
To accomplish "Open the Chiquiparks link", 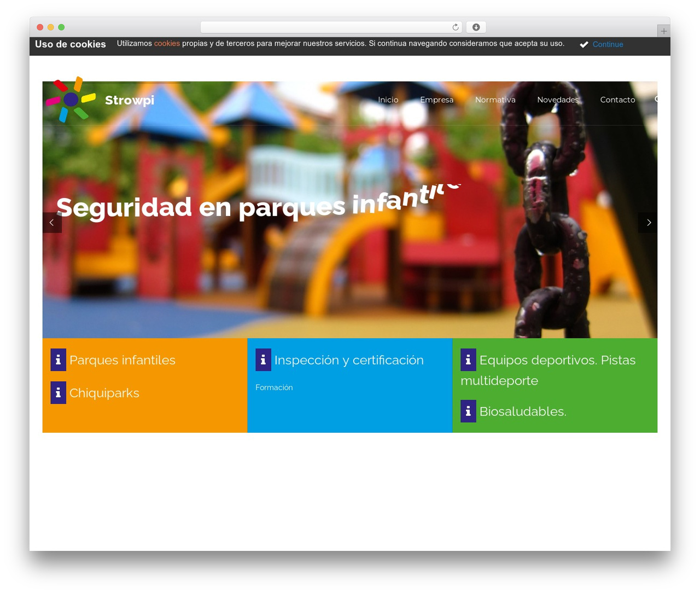I will 104,393.
